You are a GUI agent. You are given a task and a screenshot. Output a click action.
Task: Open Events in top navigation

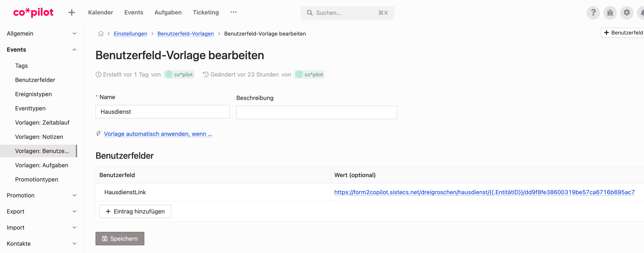(x=134, y=13)
